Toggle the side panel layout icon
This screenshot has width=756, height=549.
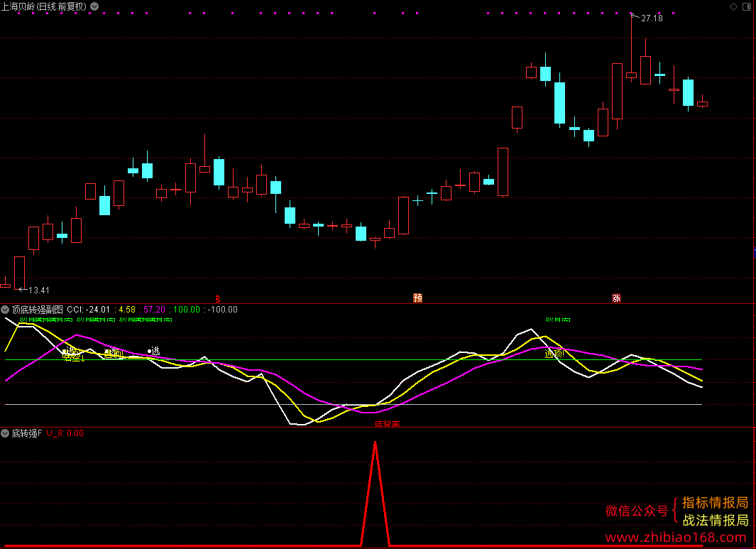point(747,6)
